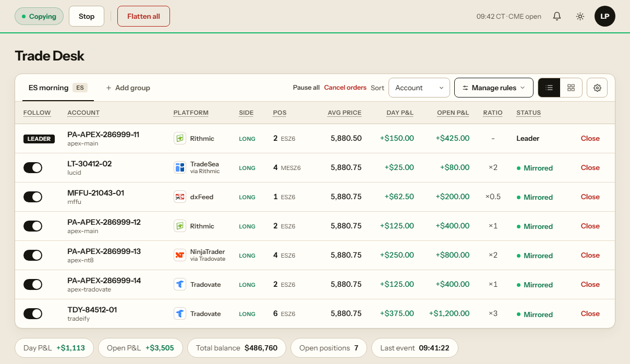Click the ×3 ratio value
This screenshot has width=630, height=364.
click(x=493, y=313)
